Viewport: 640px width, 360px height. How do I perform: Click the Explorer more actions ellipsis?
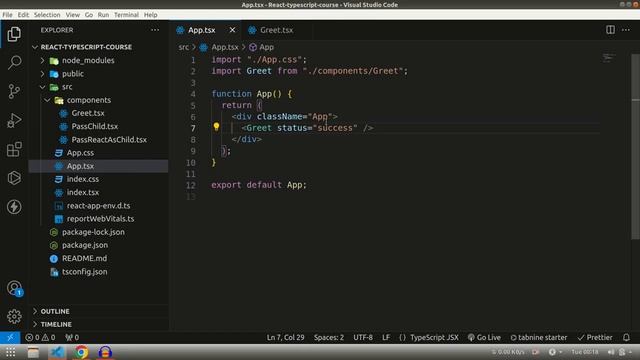[155, 30]
